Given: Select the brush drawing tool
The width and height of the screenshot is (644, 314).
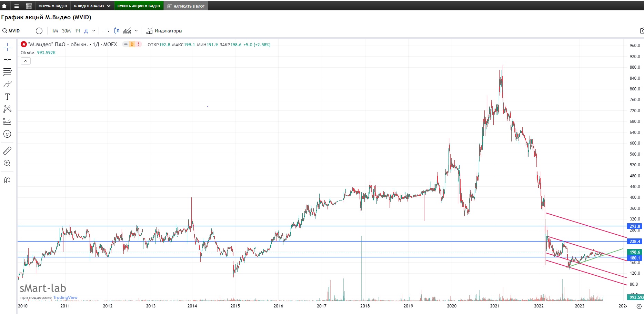Looking at the screenshot, I should (7, 84).
